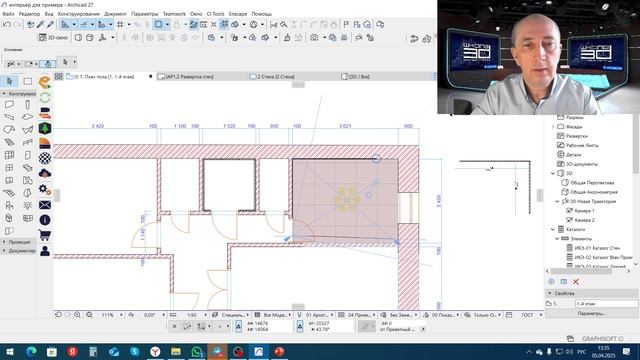The width and height of the screenshot is (640, 360).
Task: Open WhatsApp from the taskbar
Action: (x=197, y=352)
